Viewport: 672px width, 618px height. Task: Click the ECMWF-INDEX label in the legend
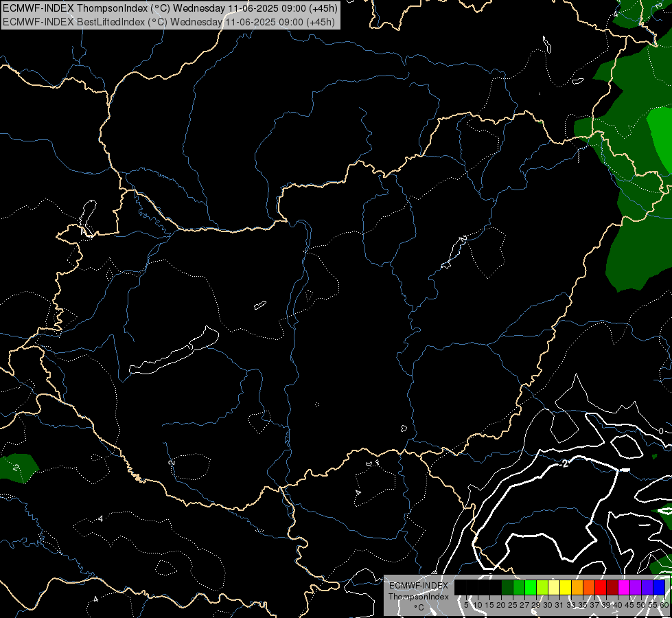click(419, 586)
